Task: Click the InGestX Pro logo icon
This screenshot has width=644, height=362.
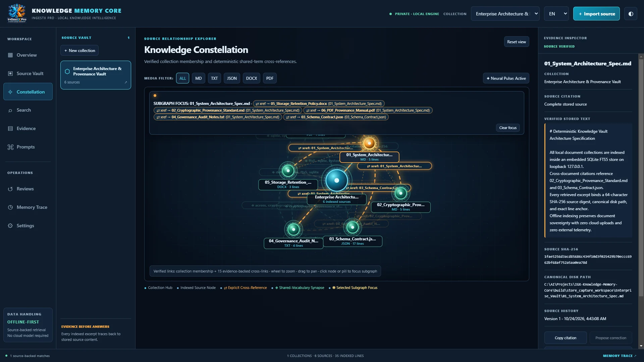Action: 17,13
